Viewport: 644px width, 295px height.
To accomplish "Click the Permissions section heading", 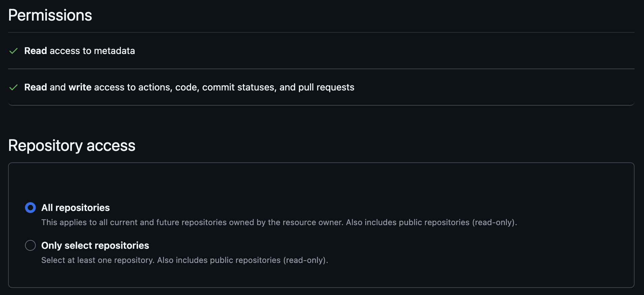I will point(50,15).
